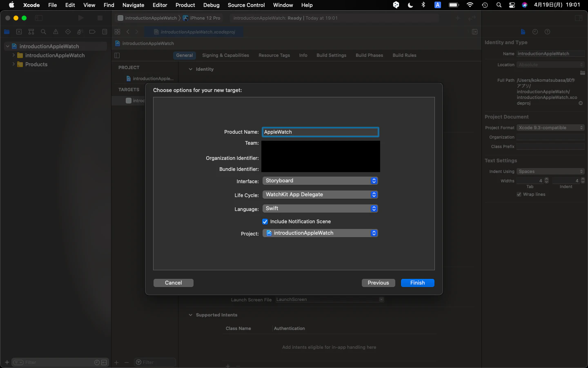Click the Class Prefix field
The width and height of the screenshot is (588, 368).
pyautogui.click(x=550, y=146)
